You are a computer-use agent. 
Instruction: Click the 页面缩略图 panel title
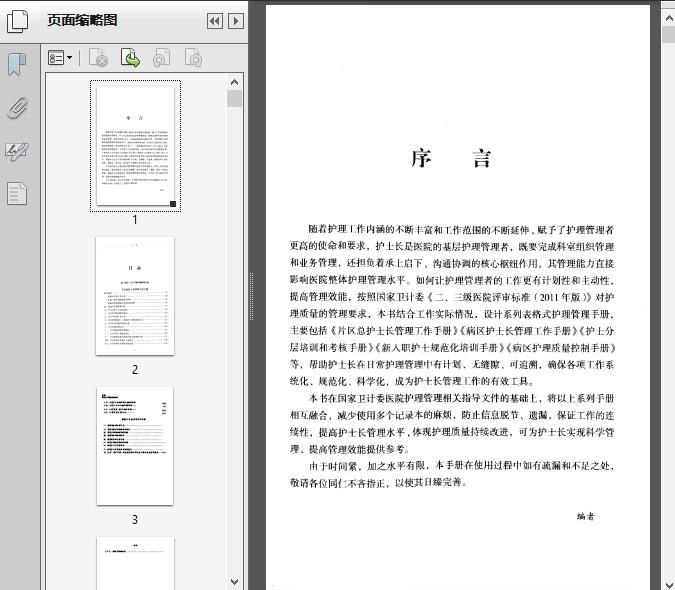82,20
